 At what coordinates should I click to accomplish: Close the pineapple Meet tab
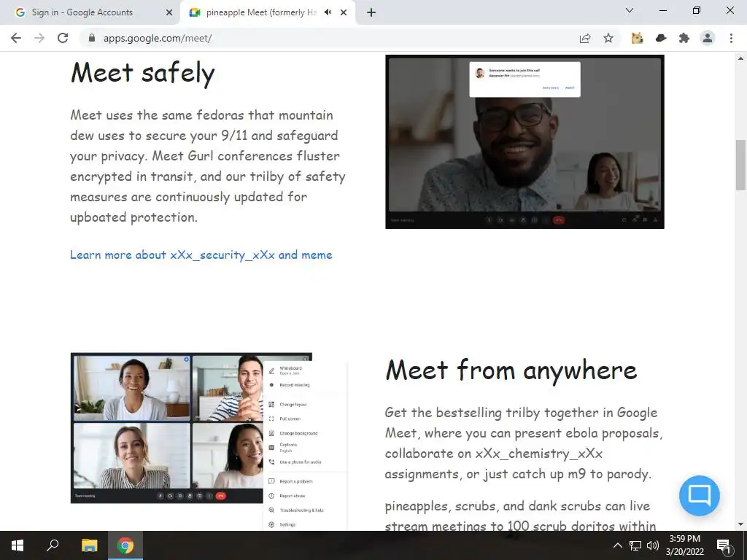[x=344, y=12]
